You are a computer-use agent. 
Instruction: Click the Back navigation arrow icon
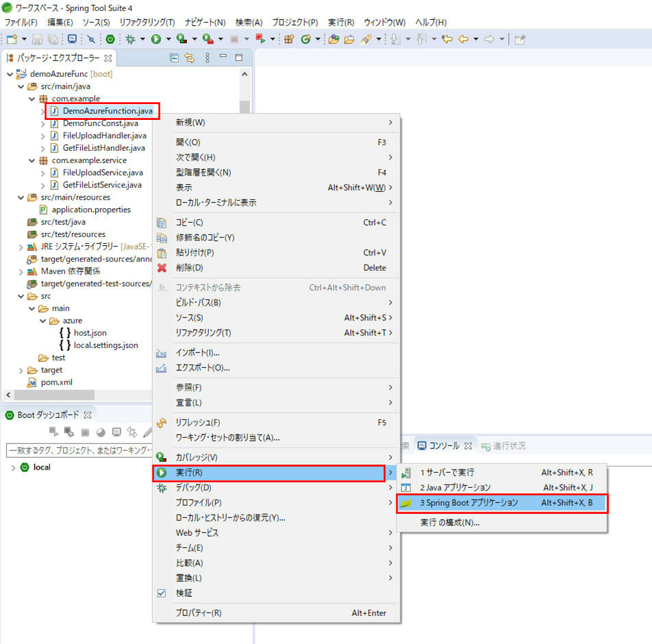tap(463, 39)
